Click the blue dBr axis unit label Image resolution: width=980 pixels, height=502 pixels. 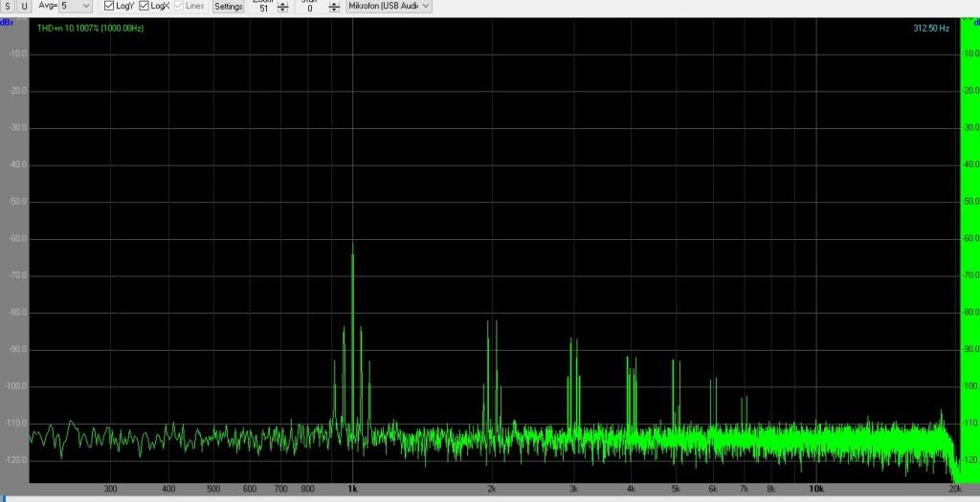point(6,23)
